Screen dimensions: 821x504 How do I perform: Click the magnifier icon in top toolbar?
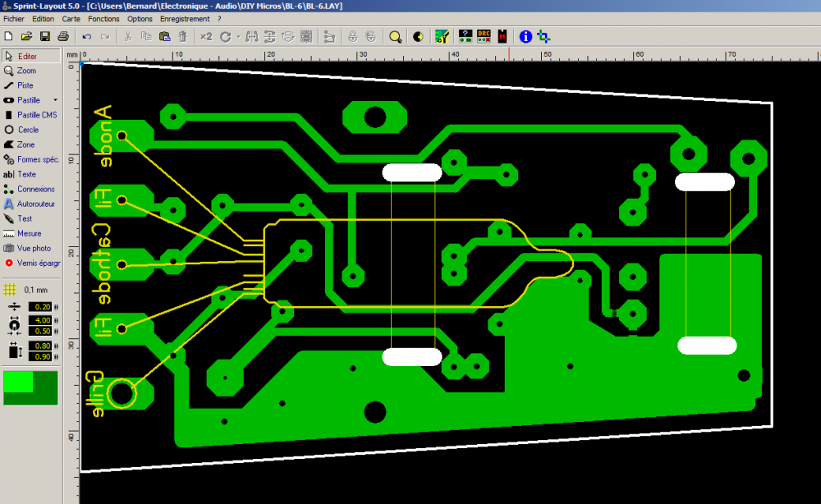(396, 36)
